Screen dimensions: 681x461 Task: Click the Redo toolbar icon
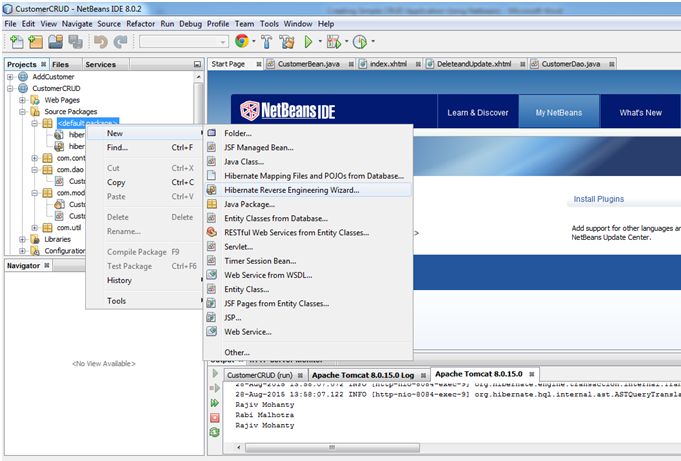point(120,42)
